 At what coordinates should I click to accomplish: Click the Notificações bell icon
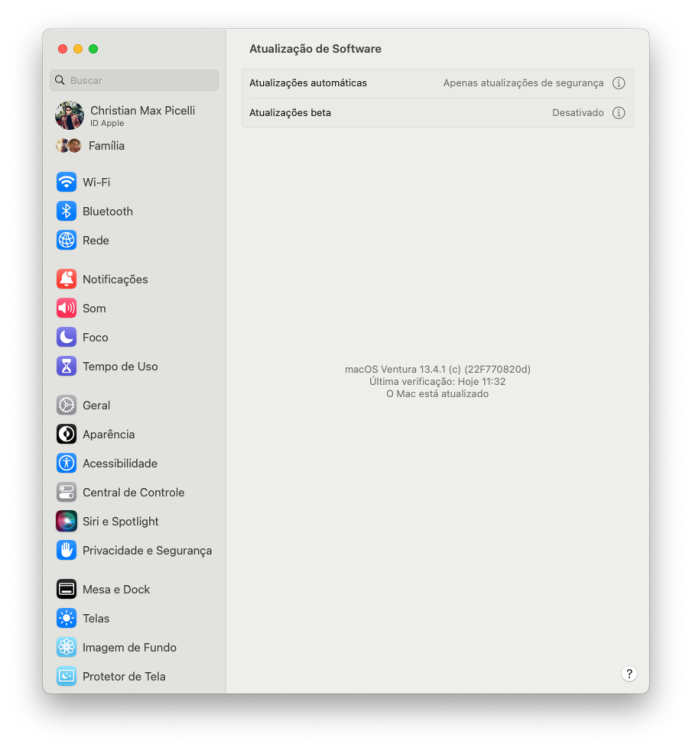coord(66,279)
